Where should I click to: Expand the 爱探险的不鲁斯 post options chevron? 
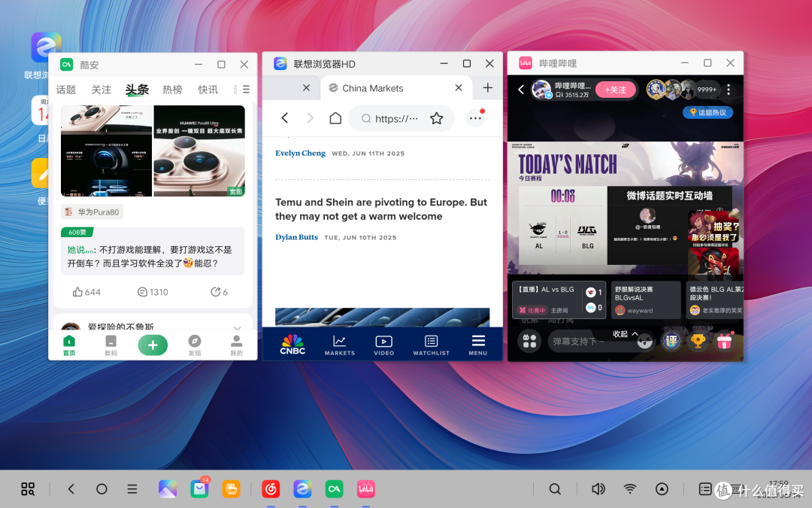click(x=237, y=328)
